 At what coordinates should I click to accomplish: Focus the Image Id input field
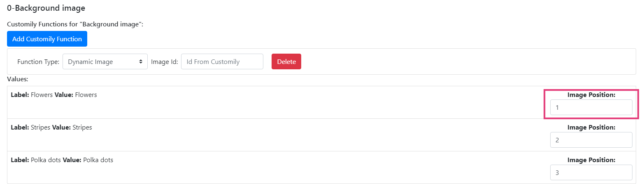tap(222, 62)
